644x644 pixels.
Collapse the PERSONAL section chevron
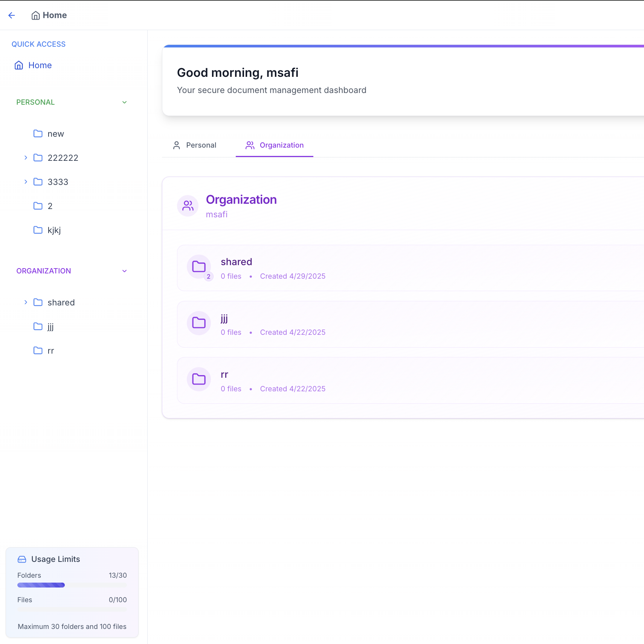point(125,102)
